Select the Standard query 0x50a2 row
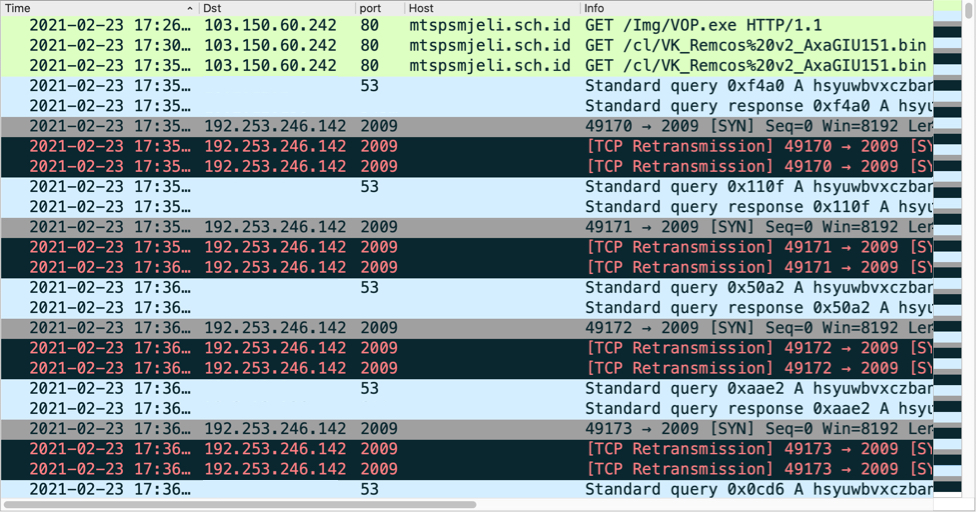The height and width of the screenshot is (512, 976). pyautogui.click(x=467, y=287)
